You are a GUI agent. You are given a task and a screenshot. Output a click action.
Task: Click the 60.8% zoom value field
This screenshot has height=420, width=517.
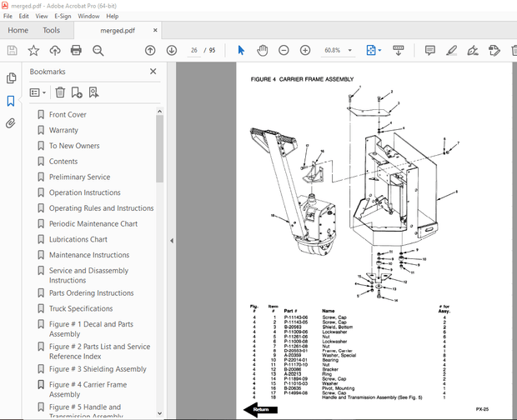point(333,50)
